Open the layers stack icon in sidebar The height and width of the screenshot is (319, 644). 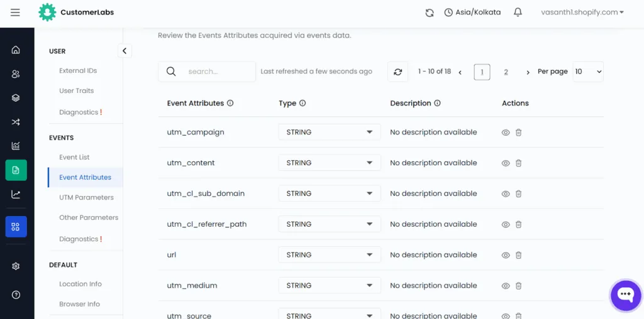(16, 98)
